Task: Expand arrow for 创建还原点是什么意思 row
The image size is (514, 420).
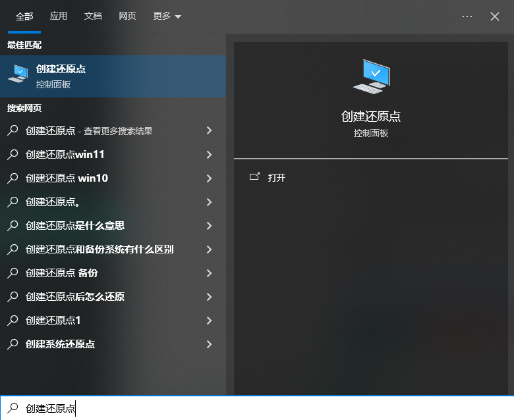Action: click(x=209, y=226)
